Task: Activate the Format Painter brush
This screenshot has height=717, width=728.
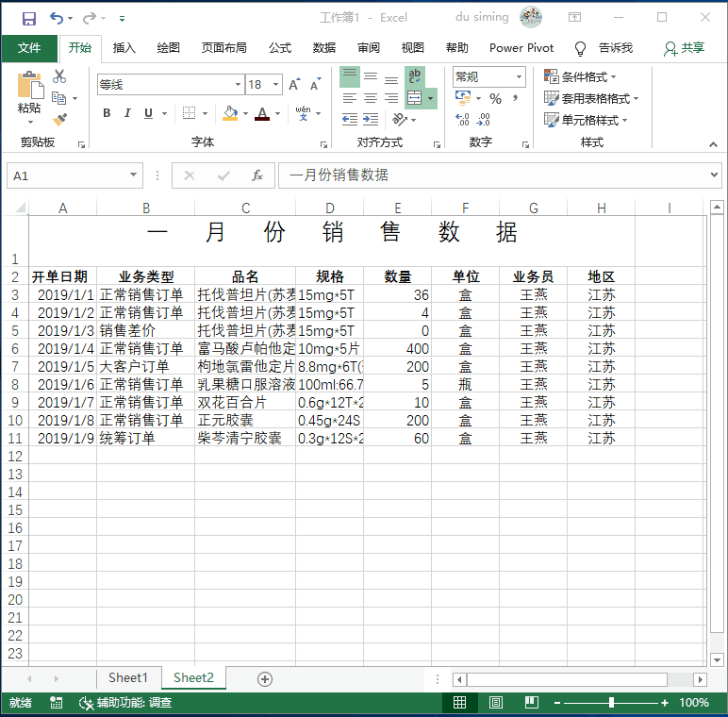Action: coord(59,120)
